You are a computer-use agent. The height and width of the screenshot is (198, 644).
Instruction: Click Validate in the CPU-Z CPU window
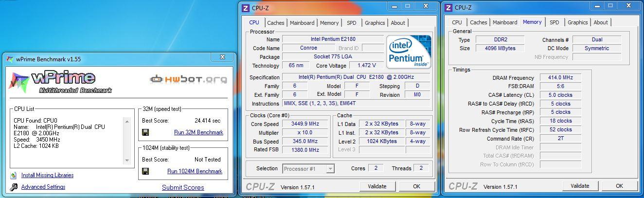[x=377, y=186]
